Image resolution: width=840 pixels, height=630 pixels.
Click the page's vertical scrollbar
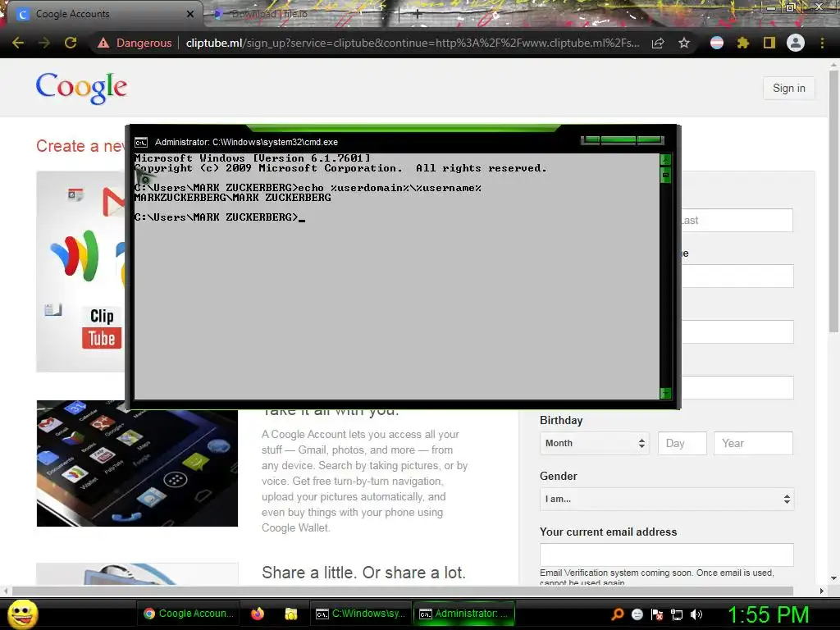tap(833, 201)
